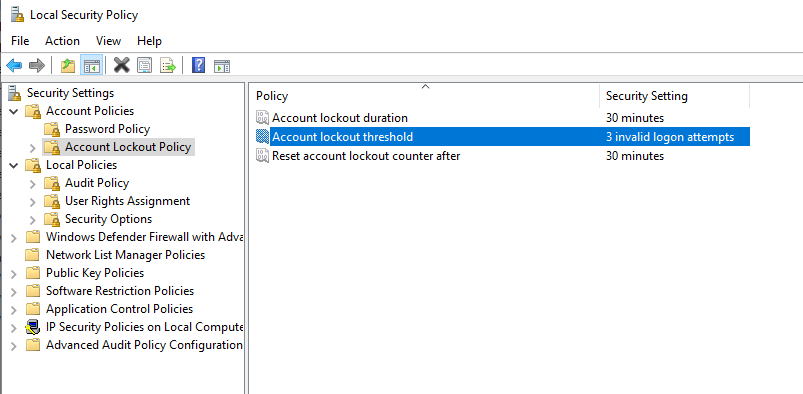
Task: Expand the Public Key Policies arrow
Action: point(14,273)
